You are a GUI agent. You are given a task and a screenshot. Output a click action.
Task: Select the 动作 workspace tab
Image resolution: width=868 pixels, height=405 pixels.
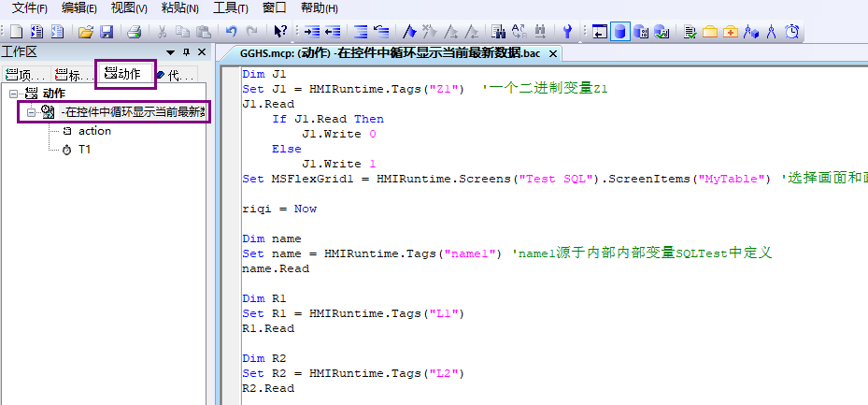(x=125, y=74)
